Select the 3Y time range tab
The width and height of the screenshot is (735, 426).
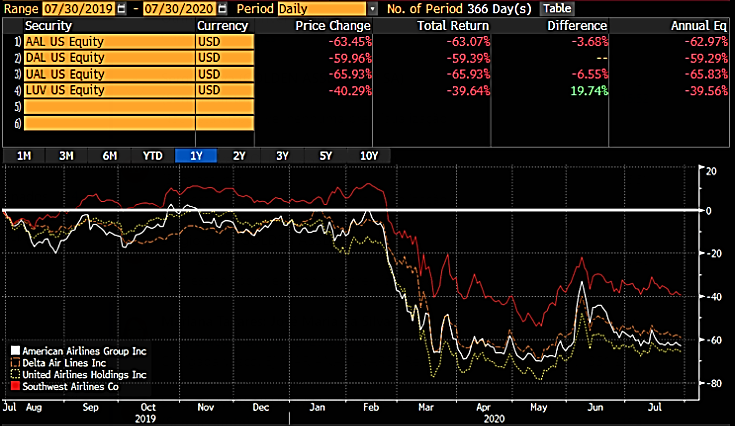pos(282,156)
